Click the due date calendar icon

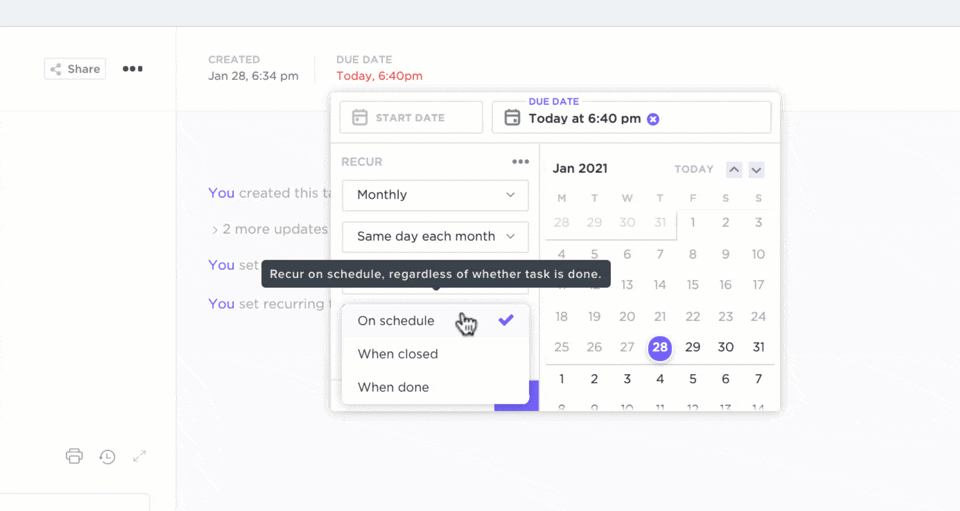(512, 118)
